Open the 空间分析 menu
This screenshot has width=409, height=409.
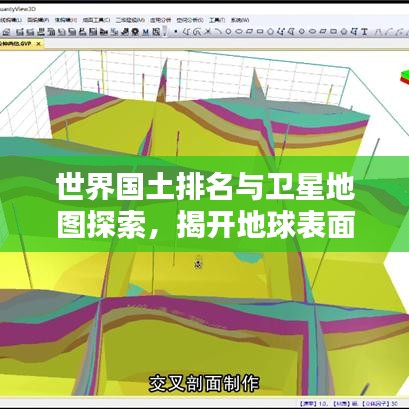coord(190,20)
